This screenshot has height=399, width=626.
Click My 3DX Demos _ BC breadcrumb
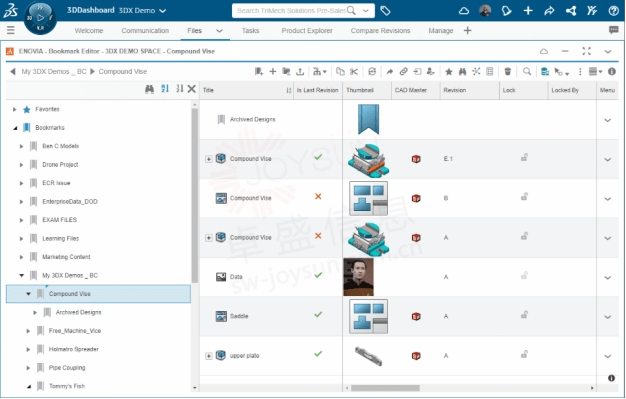click(54, 71)
